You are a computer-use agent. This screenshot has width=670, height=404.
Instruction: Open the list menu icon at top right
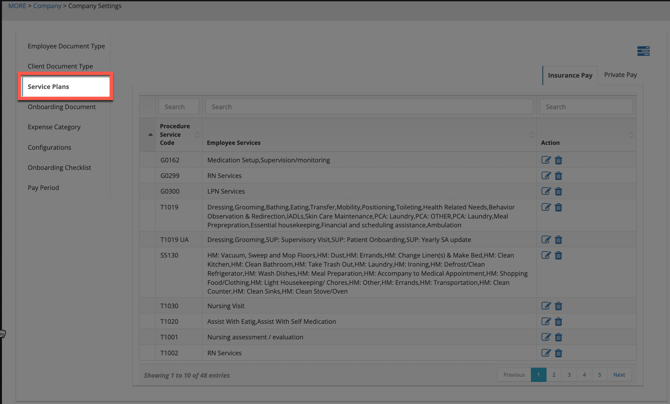tap(643, 51)
